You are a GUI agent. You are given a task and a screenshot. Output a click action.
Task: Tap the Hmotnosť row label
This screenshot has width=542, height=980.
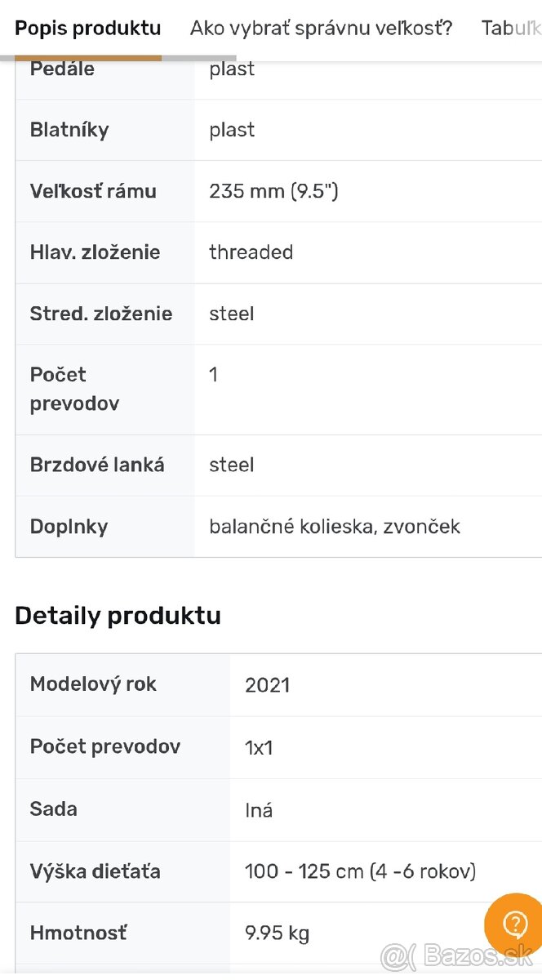78,933
